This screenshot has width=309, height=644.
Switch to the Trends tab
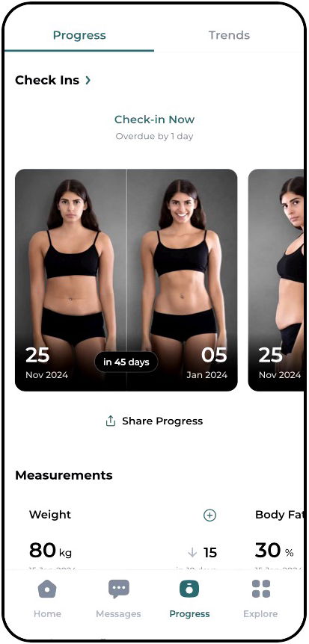(x=229, y=35)
